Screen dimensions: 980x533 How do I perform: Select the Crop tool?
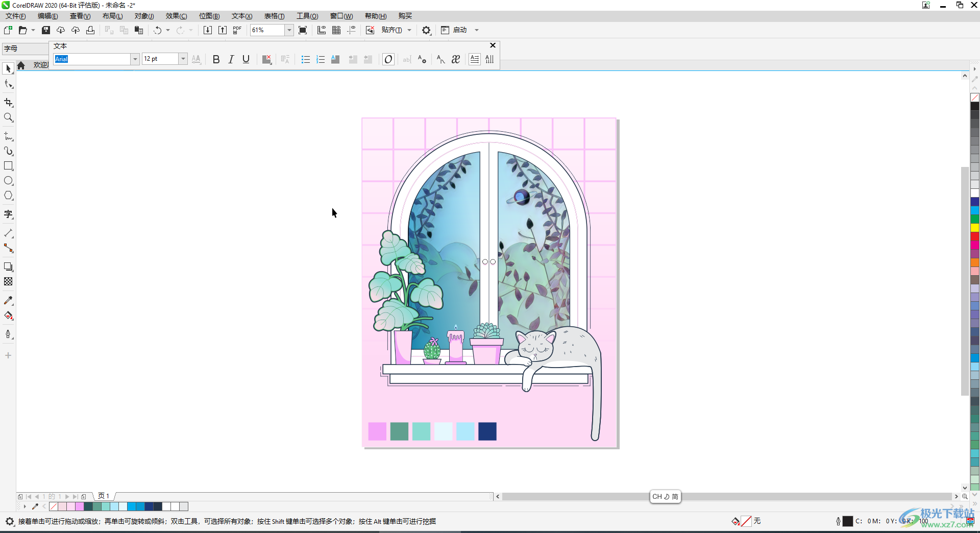click(x=8, y=103)
